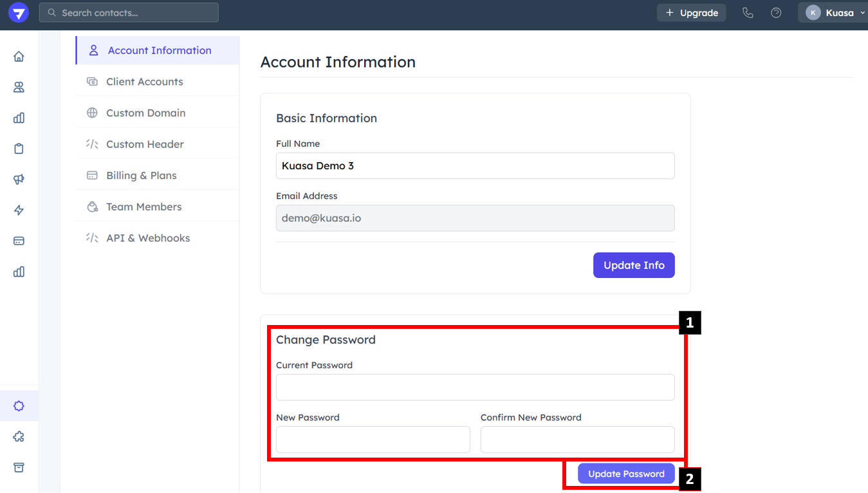This screenshot has width=868, height=493.
Task: Click the Update Info button
Action: 633,265
